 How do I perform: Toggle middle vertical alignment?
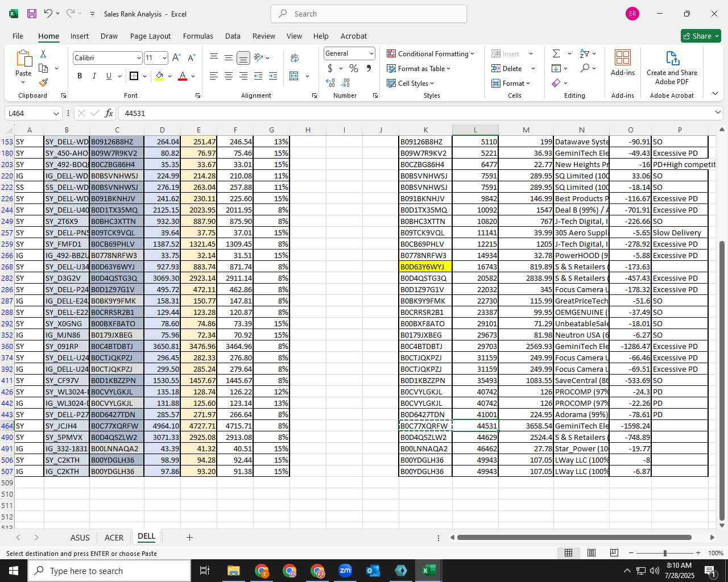(x=229, y=58)
